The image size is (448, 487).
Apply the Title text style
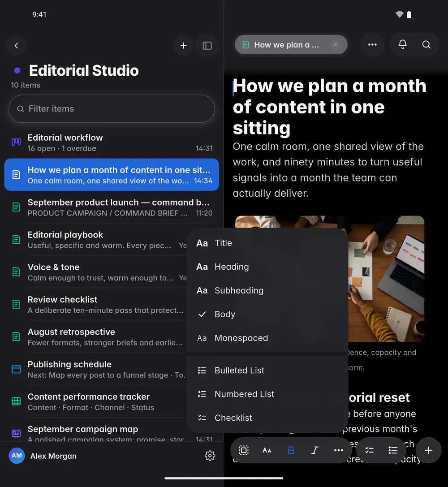[267, 243]
